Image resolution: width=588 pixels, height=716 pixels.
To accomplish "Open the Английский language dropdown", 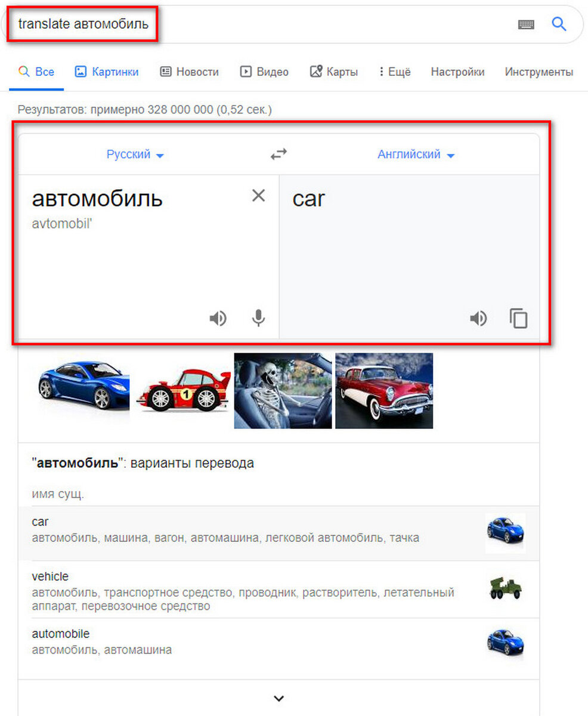I will click(416, 154).
